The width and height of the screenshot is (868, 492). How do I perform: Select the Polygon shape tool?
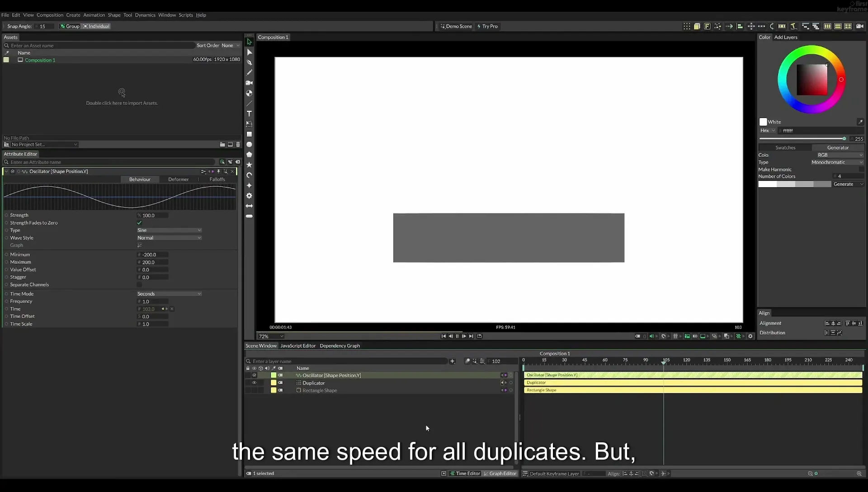click(x=249, y=155)
